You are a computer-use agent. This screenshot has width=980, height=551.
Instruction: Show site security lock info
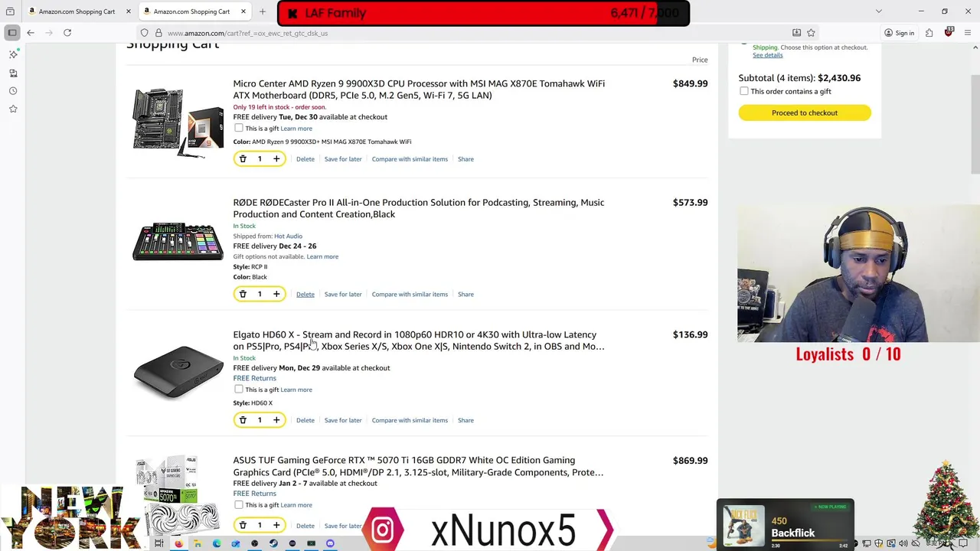point(158,33)
